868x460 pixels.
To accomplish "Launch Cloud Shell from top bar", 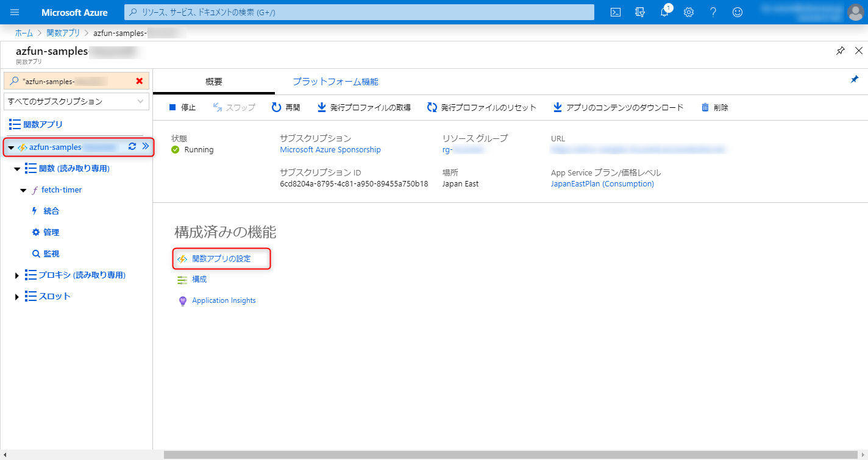I will tap(616, 12).
